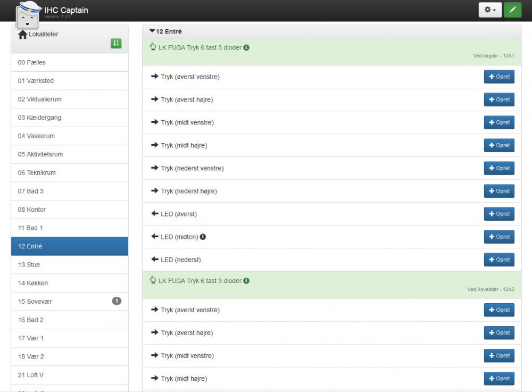Create entry for Tryk (nederst højre)
Image resolution: width=532 pixels, height=392 pixels.
498,191
